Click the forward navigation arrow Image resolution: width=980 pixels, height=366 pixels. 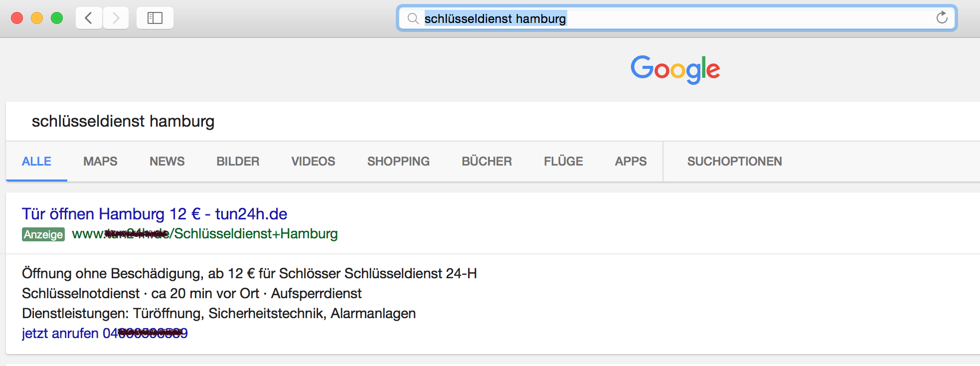[x=116, y=17]
